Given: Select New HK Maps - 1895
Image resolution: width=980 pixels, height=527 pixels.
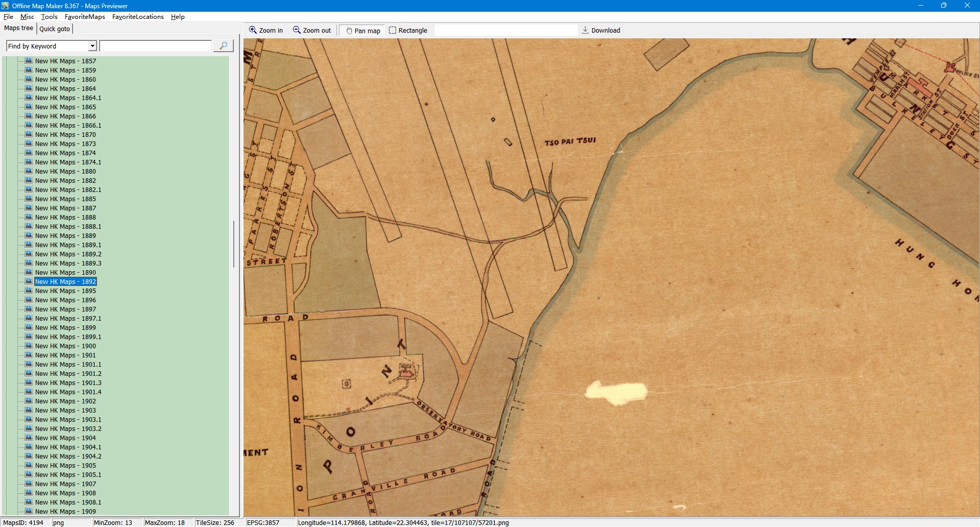Looking at the screenshot, I should click(x=65, y=291).
